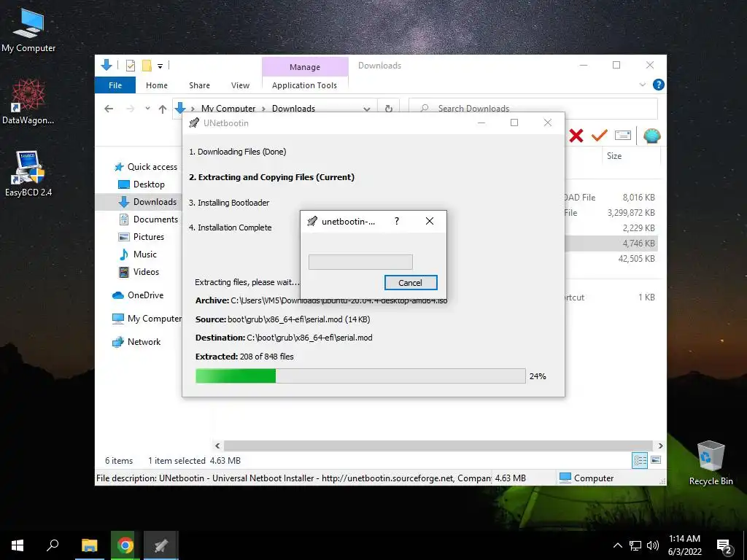Switch to UNetbootin rocket taskbar icon
The image size is (747, 560).
161,545
